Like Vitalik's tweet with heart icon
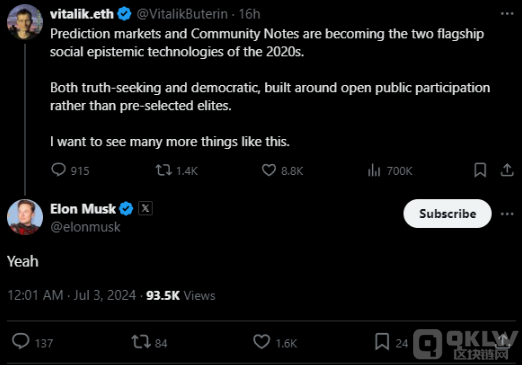 pyautogui.click(x=269, y=170)
